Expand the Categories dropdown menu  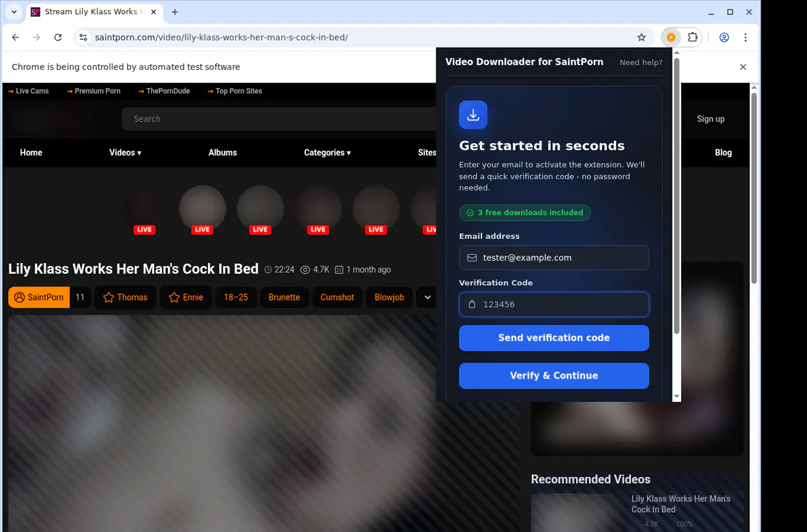(328, 153)
